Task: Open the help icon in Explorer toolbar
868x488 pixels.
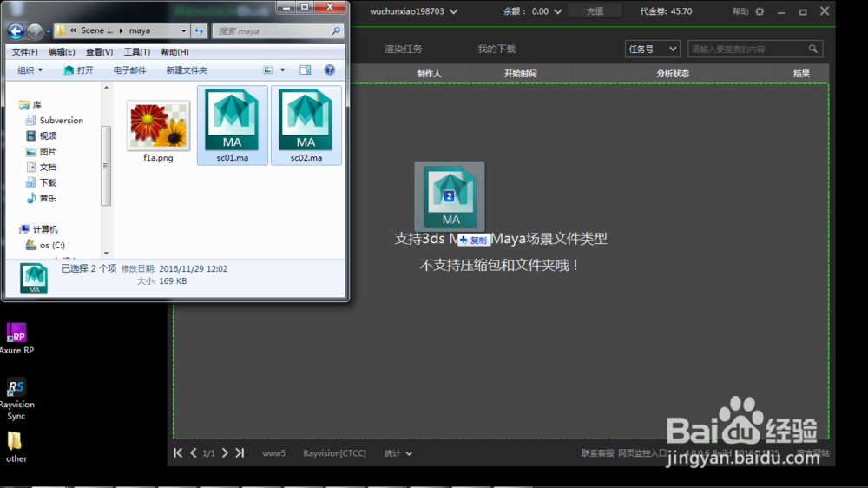Action: pos(329,69)
